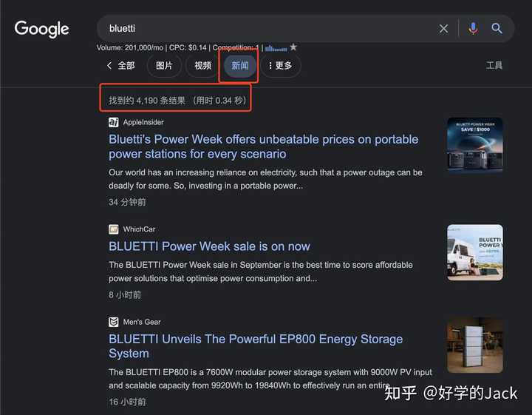Select the 新闻 tab
The height and width of the screenshot is (415, 532).
pos(240,65)
